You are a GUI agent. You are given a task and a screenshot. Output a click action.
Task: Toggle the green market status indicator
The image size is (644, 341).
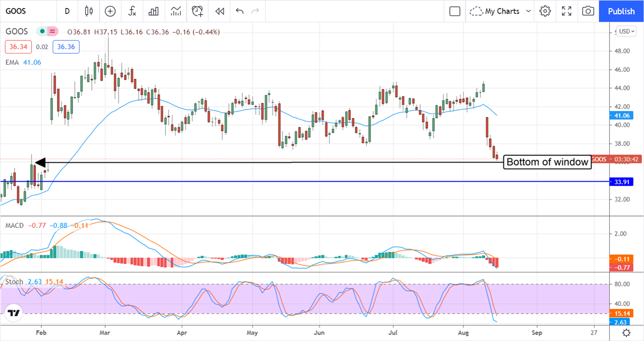point(42,32)
